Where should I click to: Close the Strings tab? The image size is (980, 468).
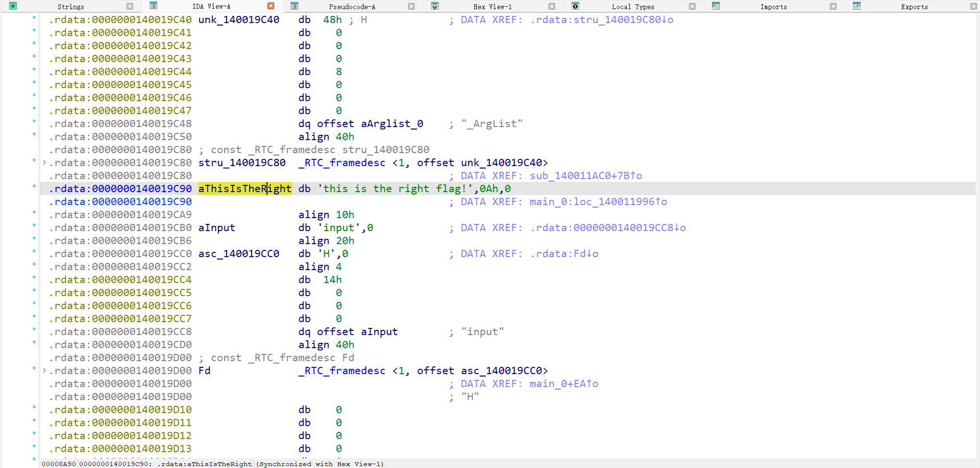tap(130, 6)
